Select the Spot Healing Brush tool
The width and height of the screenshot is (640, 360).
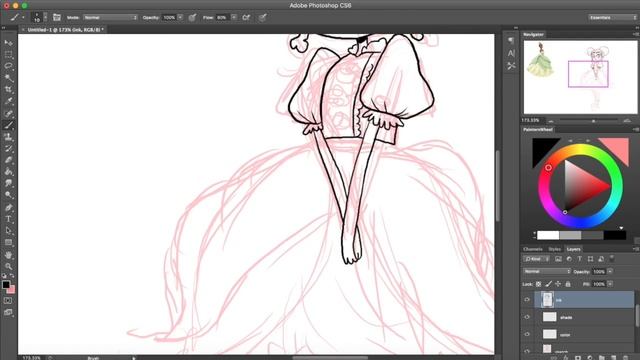click(x=8, y=113)
